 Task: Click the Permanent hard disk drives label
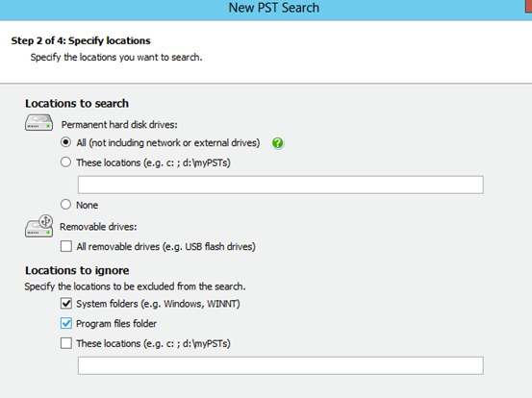[x=119, y=125]
